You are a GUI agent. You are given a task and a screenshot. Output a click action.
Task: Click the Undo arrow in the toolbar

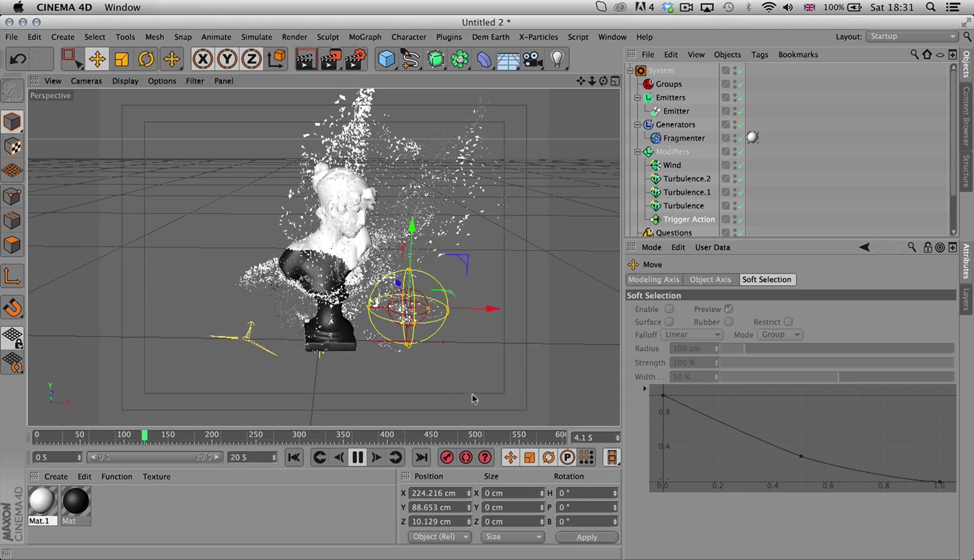(18, 59)
